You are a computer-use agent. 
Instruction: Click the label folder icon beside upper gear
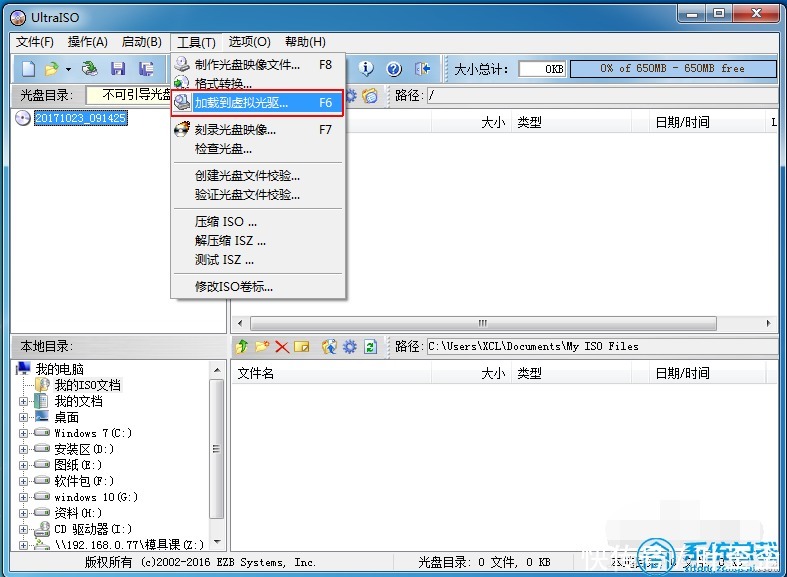point(370,95)
